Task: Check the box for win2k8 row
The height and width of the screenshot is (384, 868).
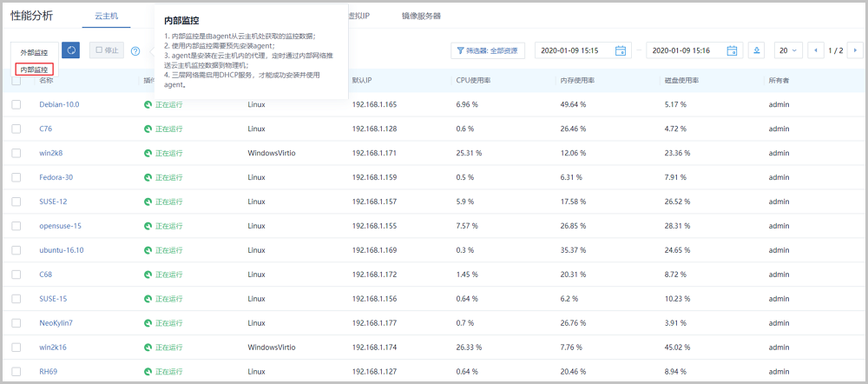Action: point(16,153)
